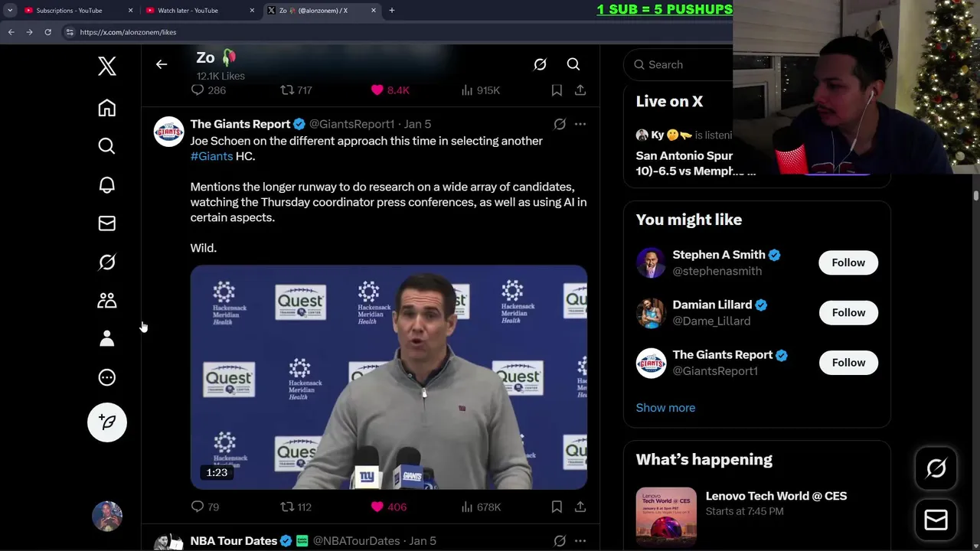Reload the current page
Viewport: 980px width, 551px height.
click(x=47, y=32)
